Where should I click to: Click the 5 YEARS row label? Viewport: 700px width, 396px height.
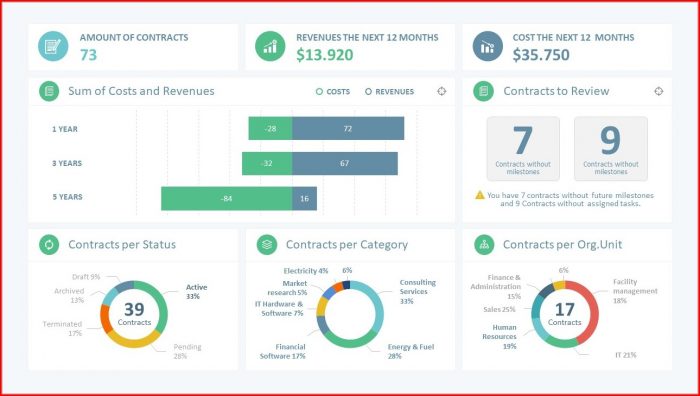pyautogui.click(x=67, y=197)
